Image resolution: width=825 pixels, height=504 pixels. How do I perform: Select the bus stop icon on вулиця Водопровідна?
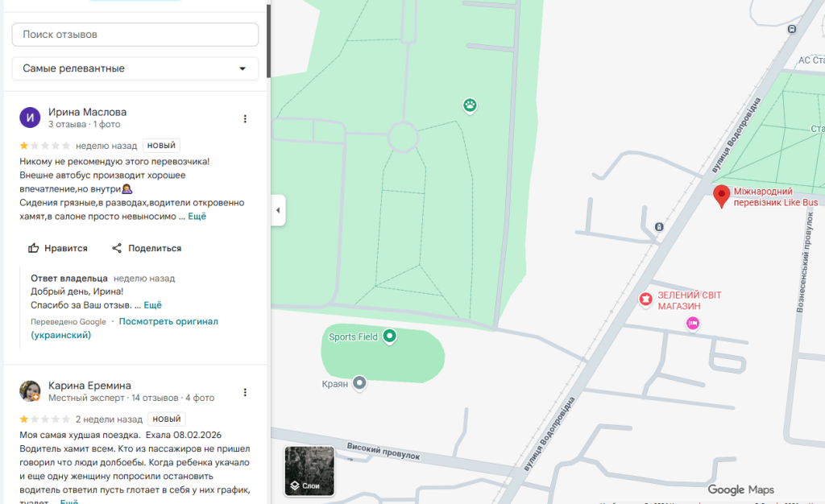[x=659, y=227]
